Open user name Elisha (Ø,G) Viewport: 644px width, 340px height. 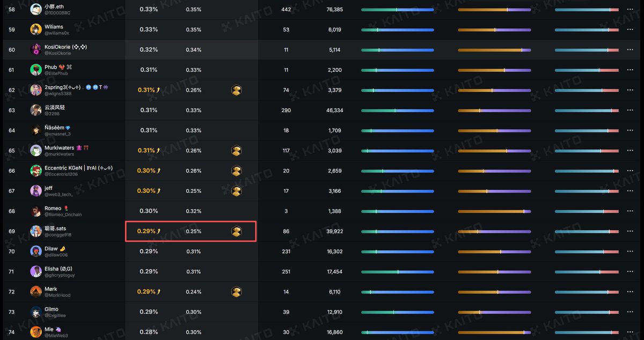point(58,269)
